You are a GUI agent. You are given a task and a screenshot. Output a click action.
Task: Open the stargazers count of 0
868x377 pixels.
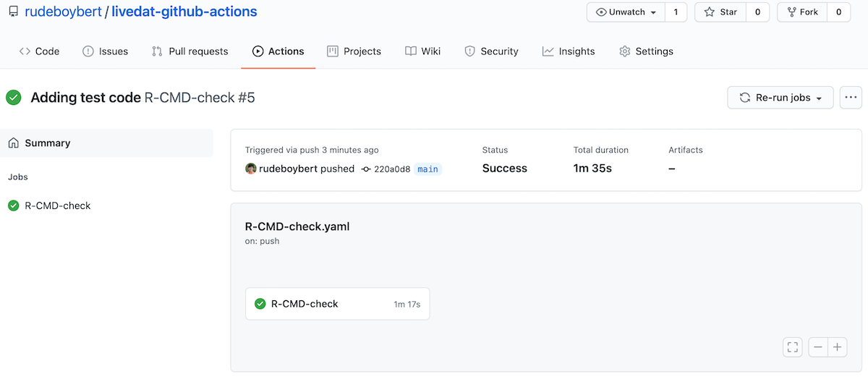click(x=757, y=12)
